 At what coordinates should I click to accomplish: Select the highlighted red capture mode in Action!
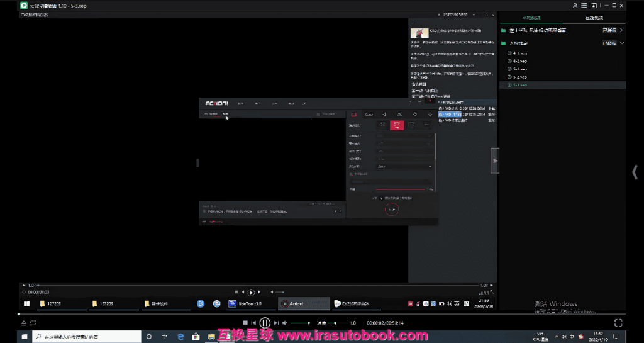point(397,125)
